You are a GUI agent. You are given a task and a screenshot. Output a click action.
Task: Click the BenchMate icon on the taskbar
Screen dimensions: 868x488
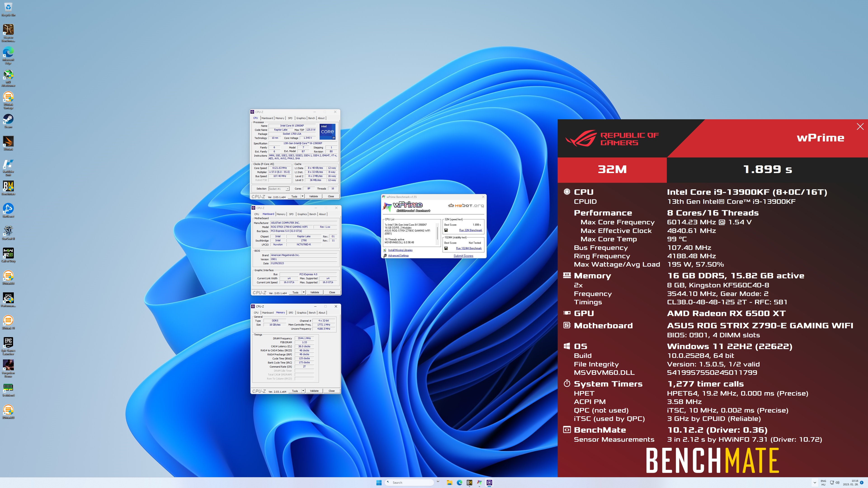pyautogui.click(x=469, y=483)
